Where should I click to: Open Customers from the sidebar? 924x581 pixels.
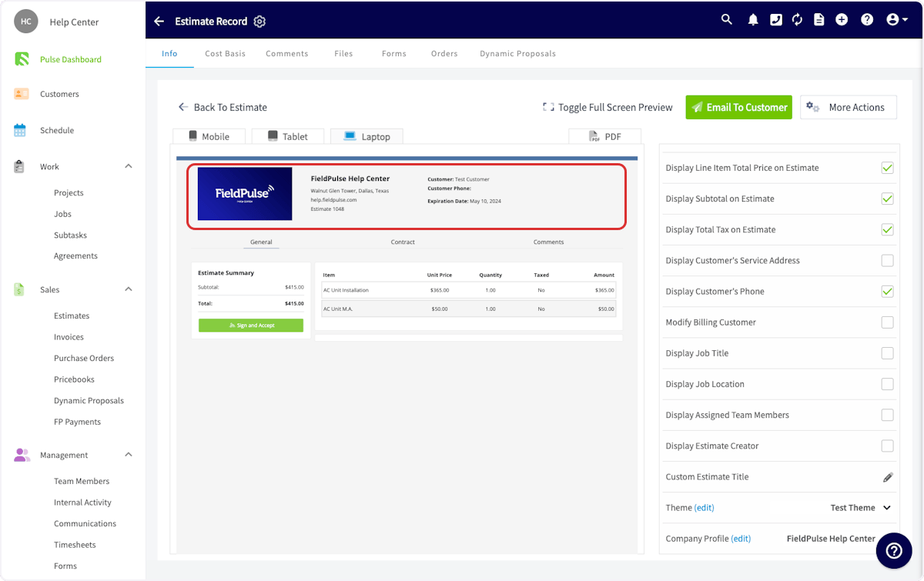point(59,94)
